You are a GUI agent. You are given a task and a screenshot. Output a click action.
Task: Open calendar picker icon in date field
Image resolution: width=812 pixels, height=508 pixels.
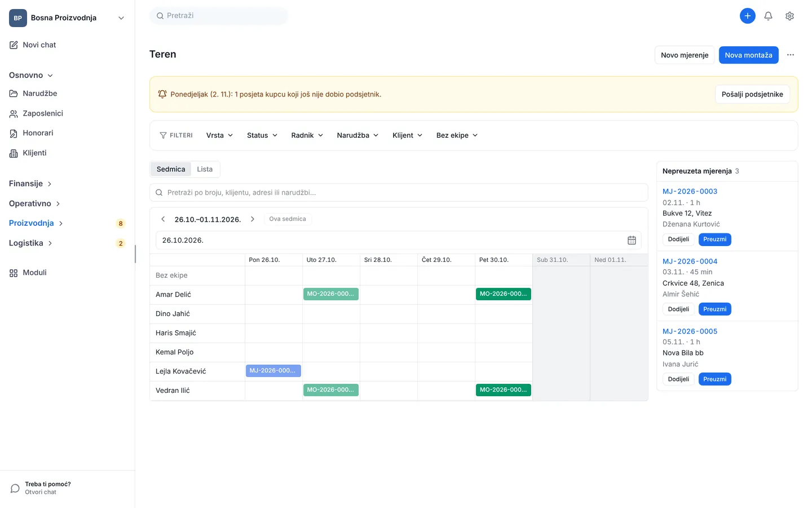click(632, 240)
